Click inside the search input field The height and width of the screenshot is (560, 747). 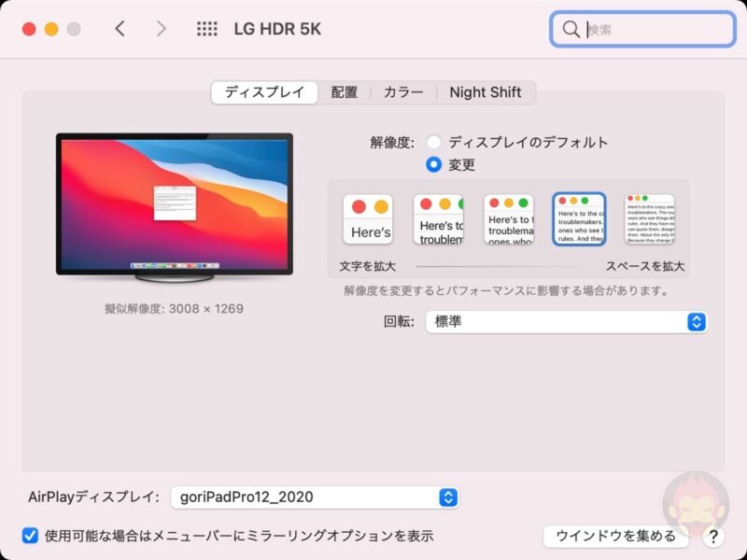point(644,29)
